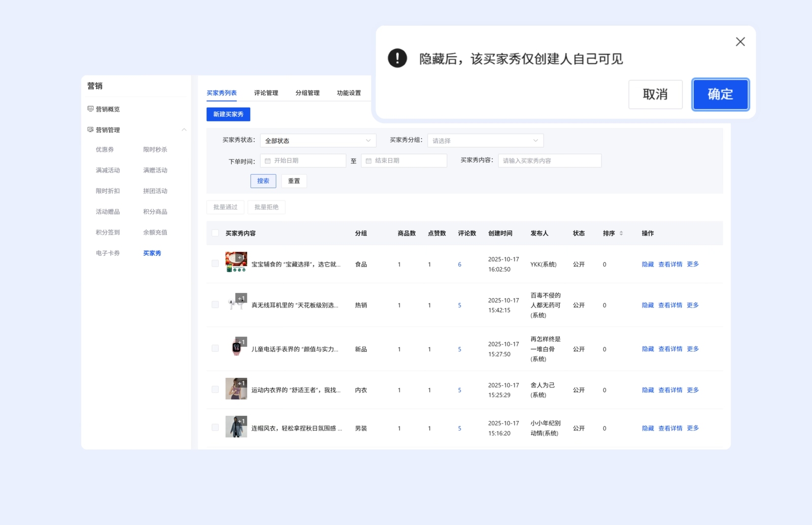
Task: Open the 买家秀状态 dropdown
Action: pos(318,141)
